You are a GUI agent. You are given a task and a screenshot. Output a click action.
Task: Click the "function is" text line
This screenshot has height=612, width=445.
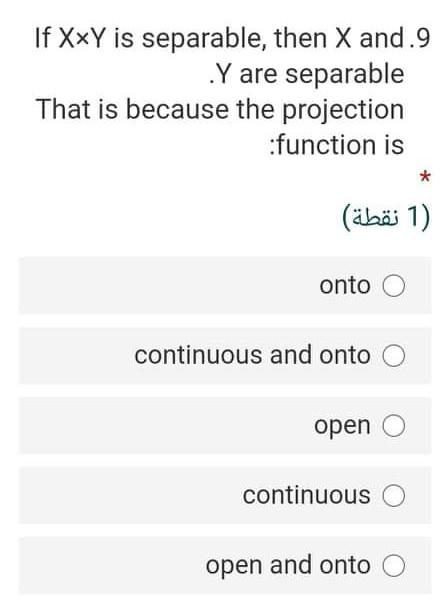click(336, 145)
